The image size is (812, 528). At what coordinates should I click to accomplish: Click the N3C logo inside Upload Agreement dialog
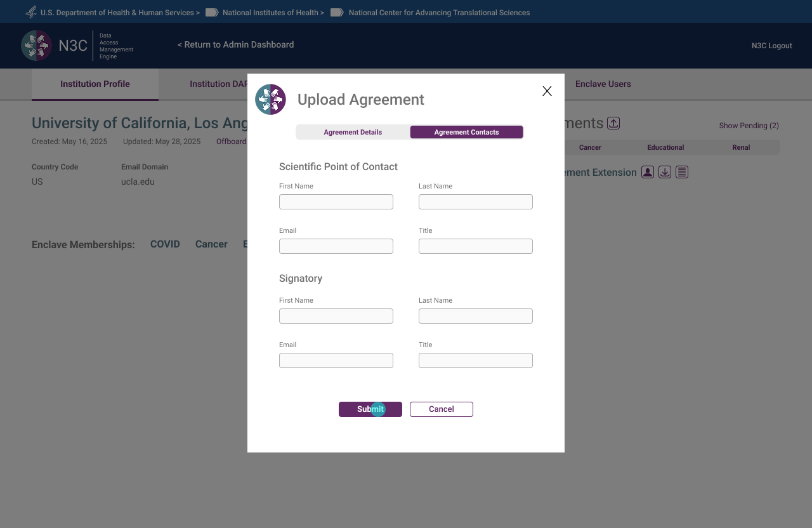tap(270, 100)
